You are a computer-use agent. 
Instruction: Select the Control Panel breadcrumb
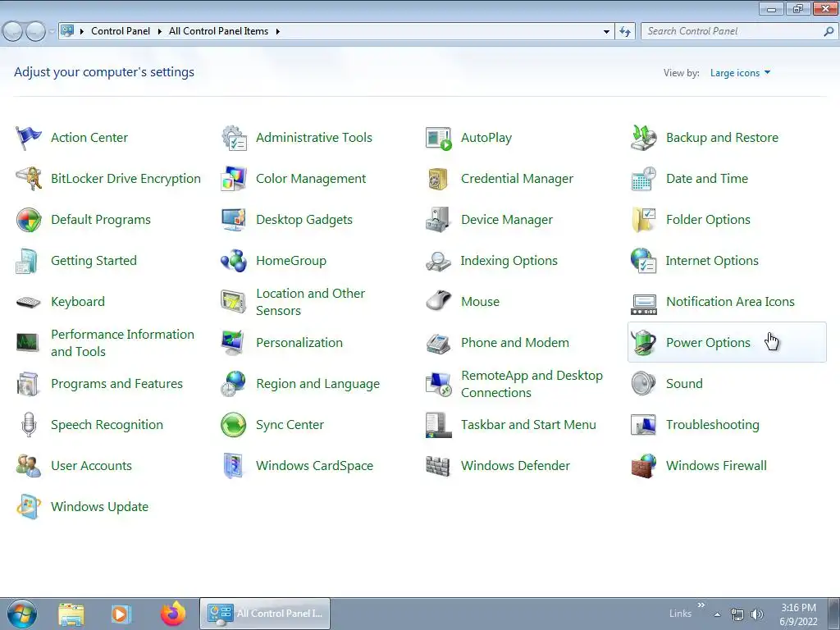tap(121, 32)
